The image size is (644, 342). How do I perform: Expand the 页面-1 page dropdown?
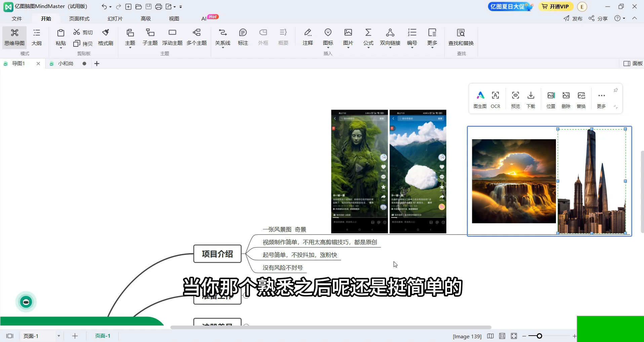click(59, 336)
